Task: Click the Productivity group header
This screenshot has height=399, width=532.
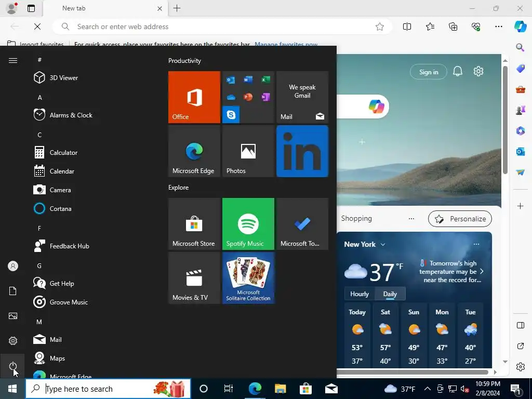Action: tap(184, 61)
